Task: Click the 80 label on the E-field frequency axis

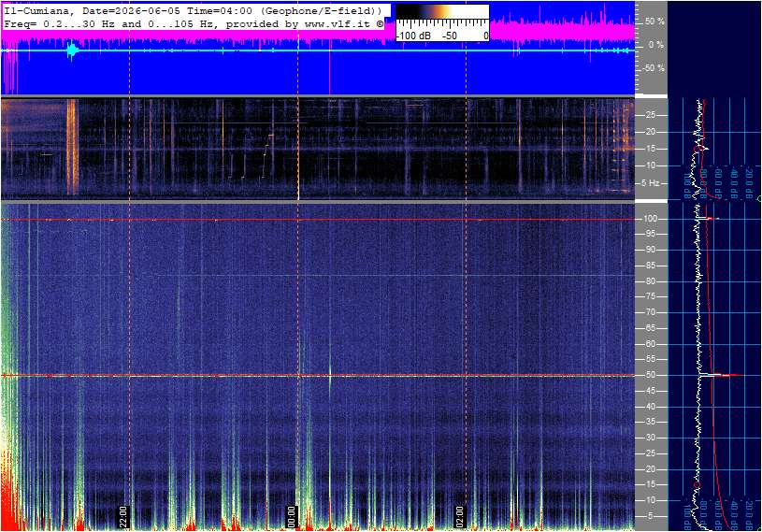Action: point(652,281)
